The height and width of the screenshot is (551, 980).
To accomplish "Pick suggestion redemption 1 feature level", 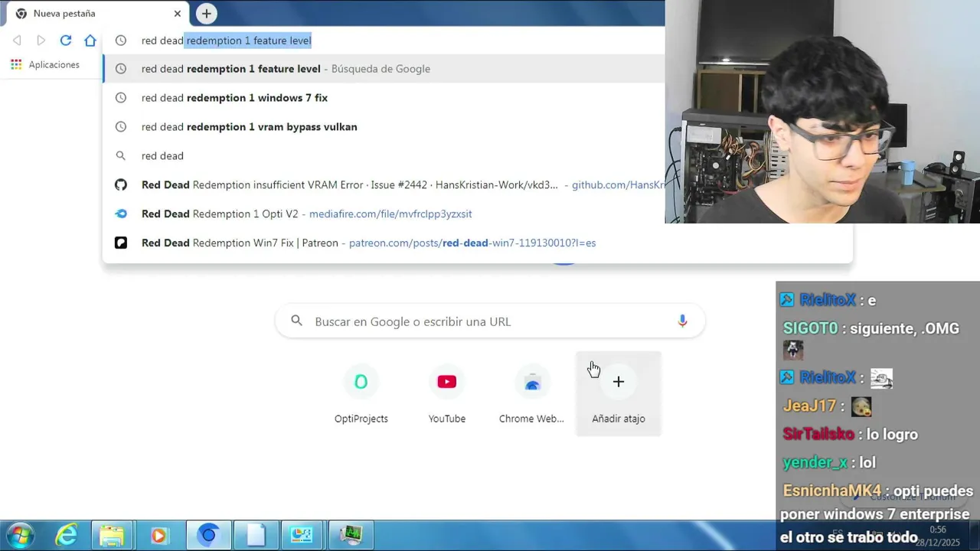I will tap(383, 69).
